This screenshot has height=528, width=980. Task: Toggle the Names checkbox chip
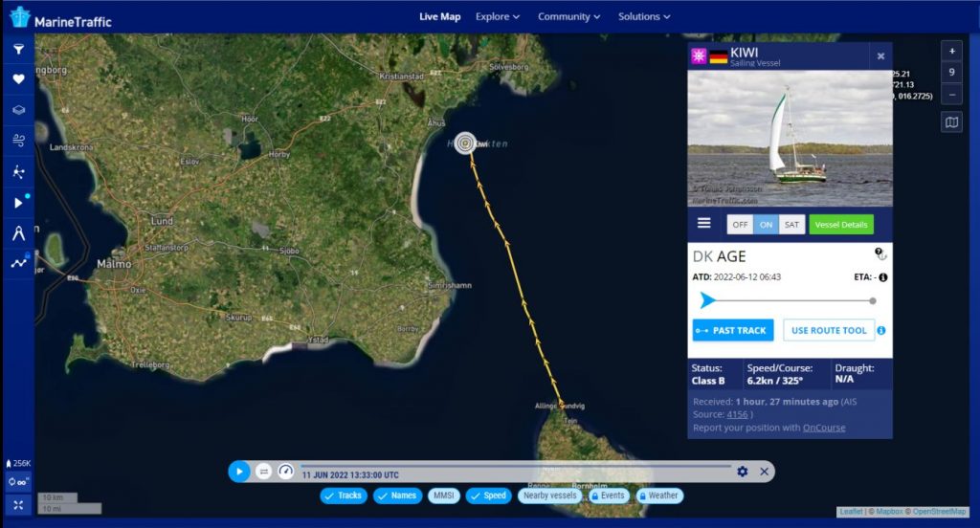click(x=397, y=495)
